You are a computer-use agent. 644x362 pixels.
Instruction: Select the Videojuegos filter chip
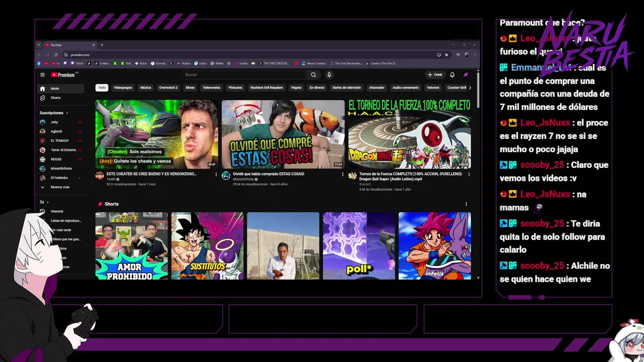tap(123, 87)
